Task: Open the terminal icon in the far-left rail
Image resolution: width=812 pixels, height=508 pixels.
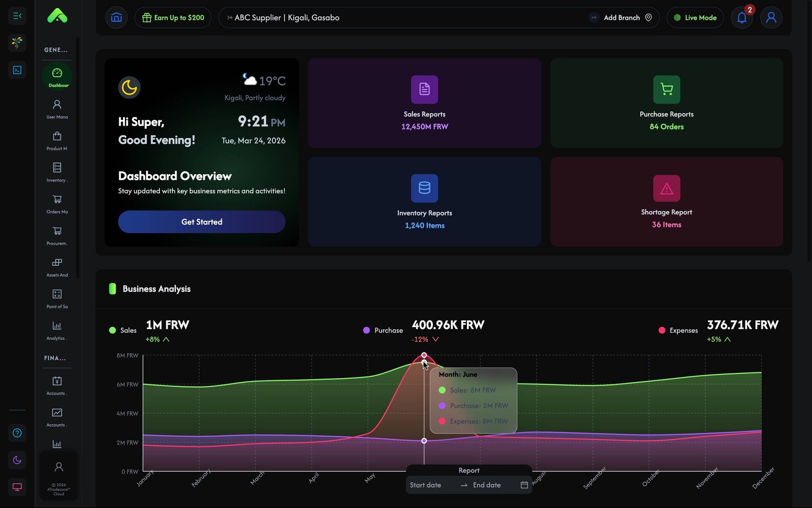Action: [x=17, y=70]
